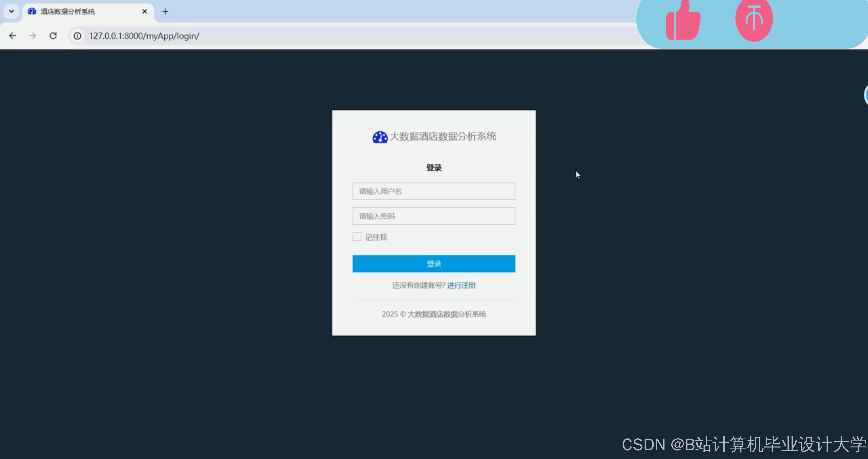Image resolution: width=868 pixels, height=459 pixels.
Task: Click the dashboard logo beside the title
Action: point(380,137)
